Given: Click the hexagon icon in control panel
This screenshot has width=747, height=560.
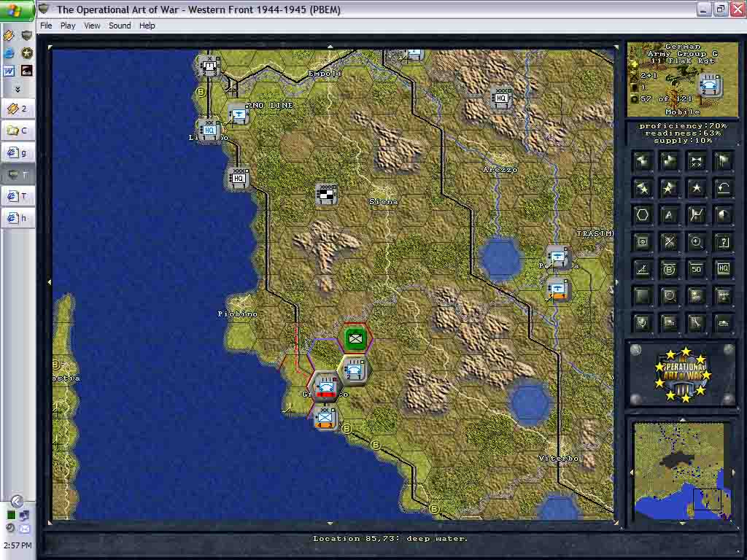Looking at the screenshot, I should [x=642, y=215].
